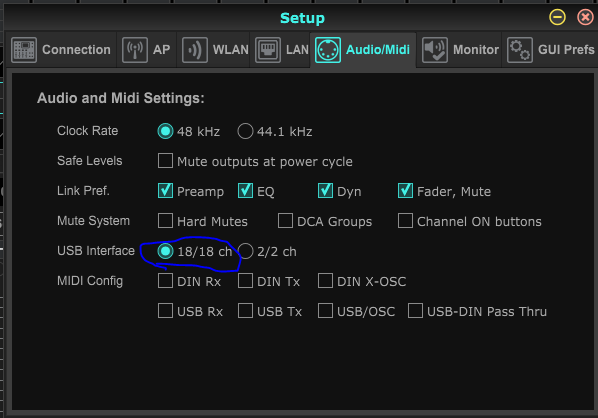Enable Channel ON buttons checkbox
Viewport: 598px width, 418px height.
coord(405,221)
